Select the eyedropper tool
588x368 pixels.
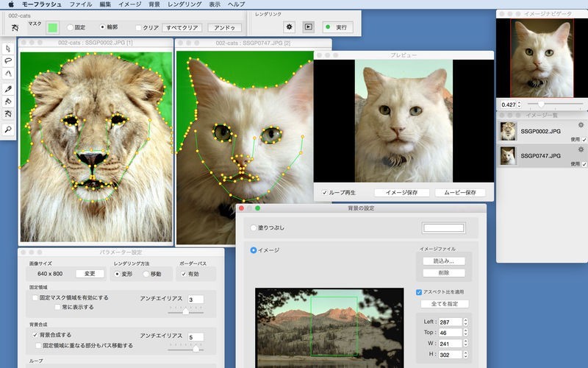[8, 88]
